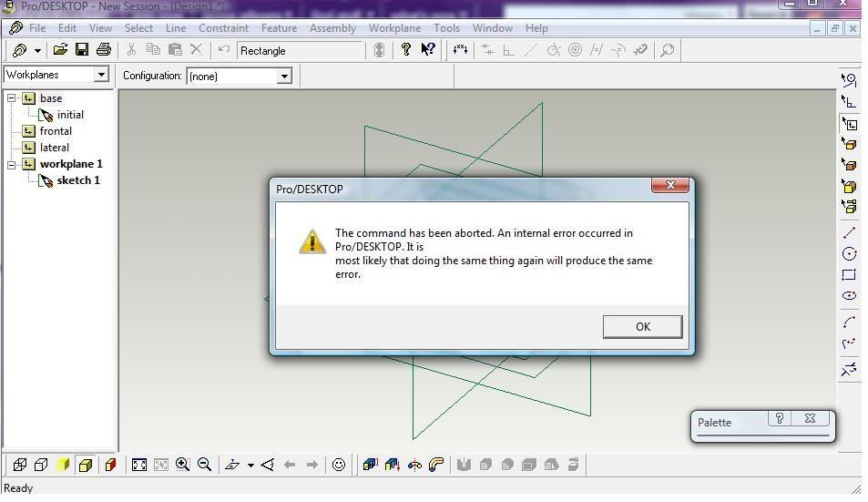Switch to transparent wireframe display mode
This screenshot has width=868, height=502.
[19, 465]
